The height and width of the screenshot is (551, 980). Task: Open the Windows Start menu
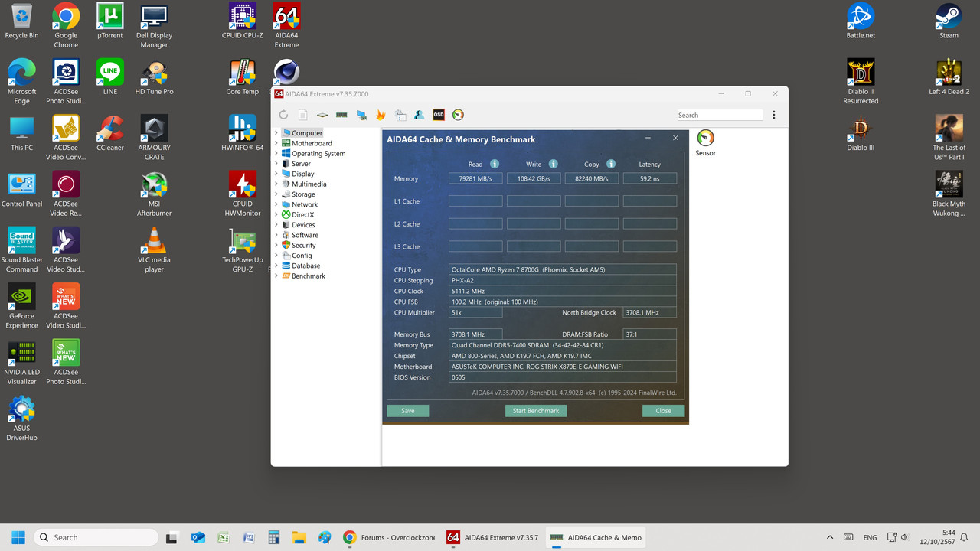point(18,537)
